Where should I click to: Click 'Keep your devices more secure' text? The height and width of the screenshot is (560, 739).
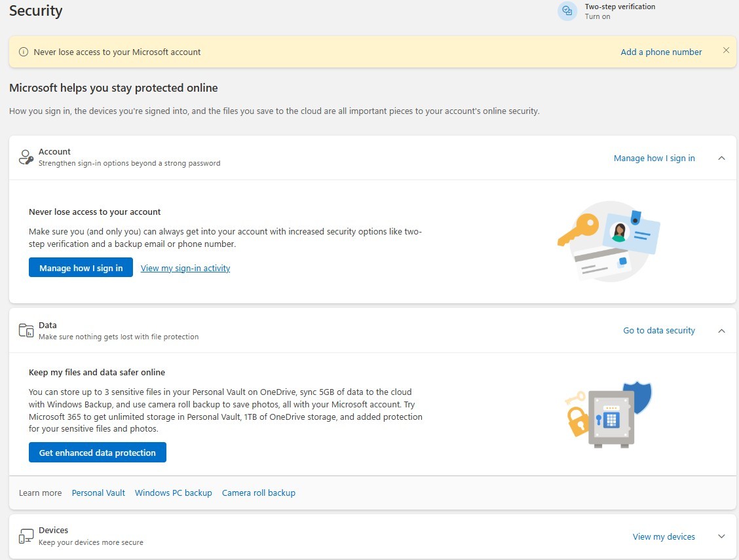click(x=91, y=542)
